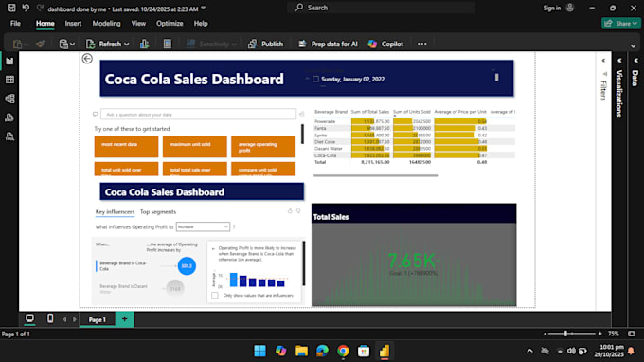This screenshot has width=644, height=362.
Task: Click fit to page icon in status bar
Action: [632, 334]
